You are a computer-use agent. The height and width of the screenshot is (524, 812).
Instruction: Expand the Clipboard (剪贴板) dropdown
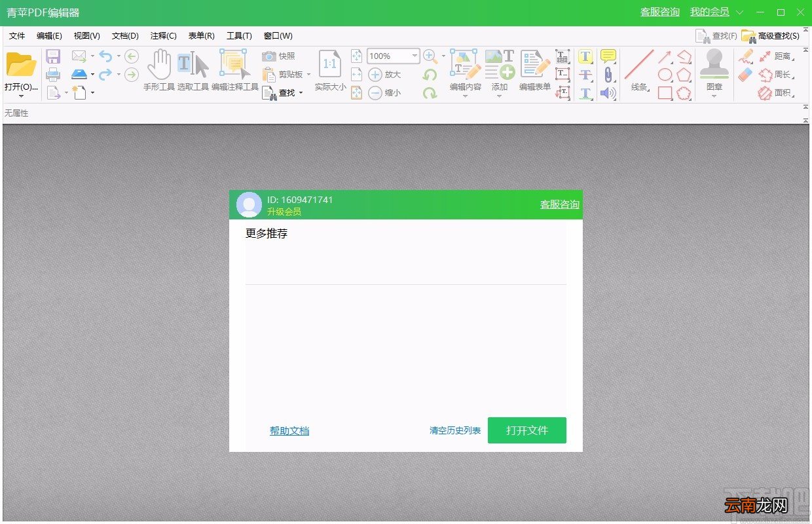click(x=308, y=75)
